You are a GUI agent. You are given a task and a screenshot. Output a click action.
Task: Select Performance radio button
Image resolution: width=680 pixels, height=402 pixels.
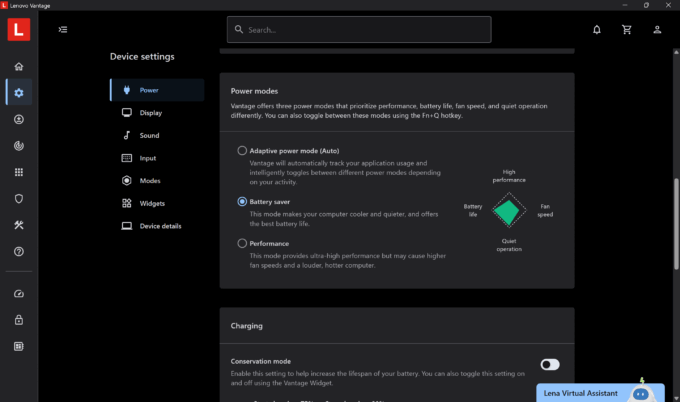pyautogui.click(x=242, y=243)
